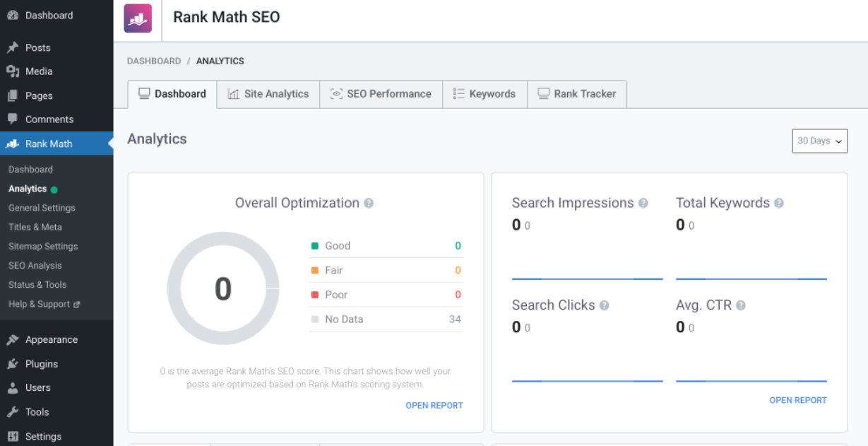The height and width of the screenshot is (446, 868).
Task: Click help icon beside Total Keywords
Action: coord(779,203)
